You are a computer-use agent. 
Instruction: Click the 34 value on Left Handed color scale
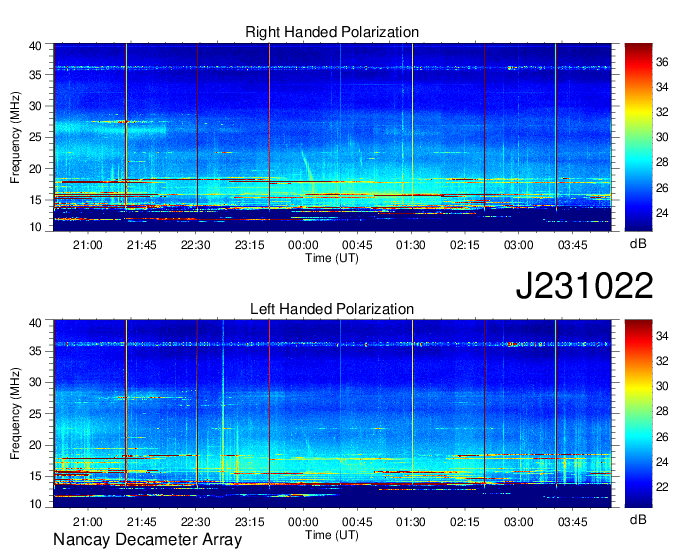662,336
